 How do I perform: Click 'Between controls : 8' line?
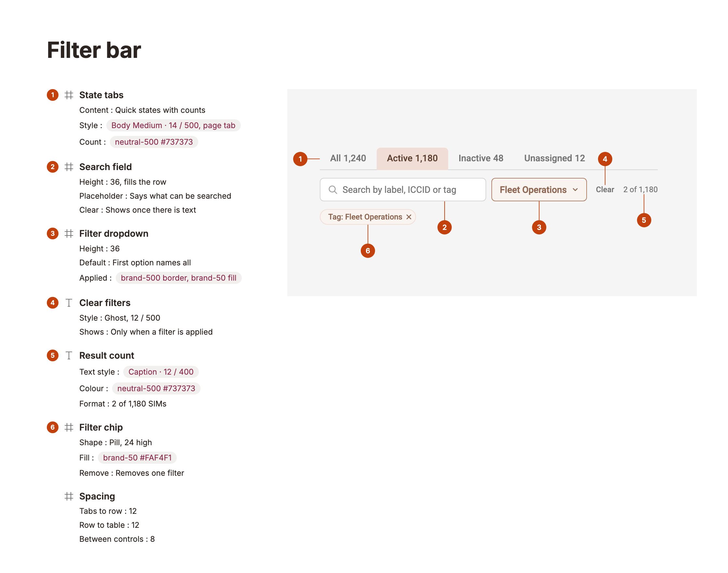pyautogui.click(x=117, y=539)
